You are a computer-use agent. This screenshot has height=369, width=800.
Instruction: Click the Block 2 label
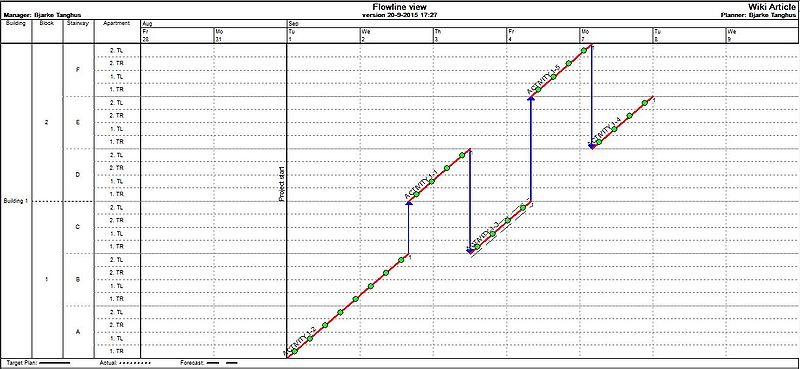click(47, 122)
